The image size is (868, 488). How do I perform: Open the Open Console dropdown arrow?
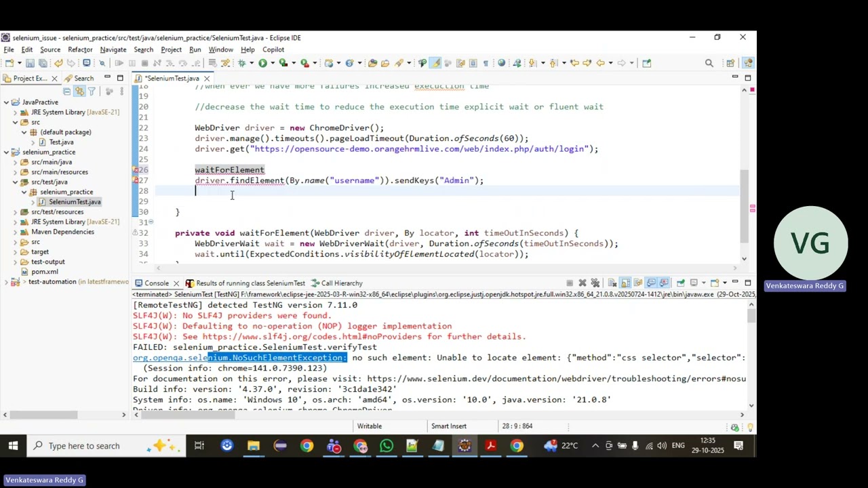pos(725,283)
